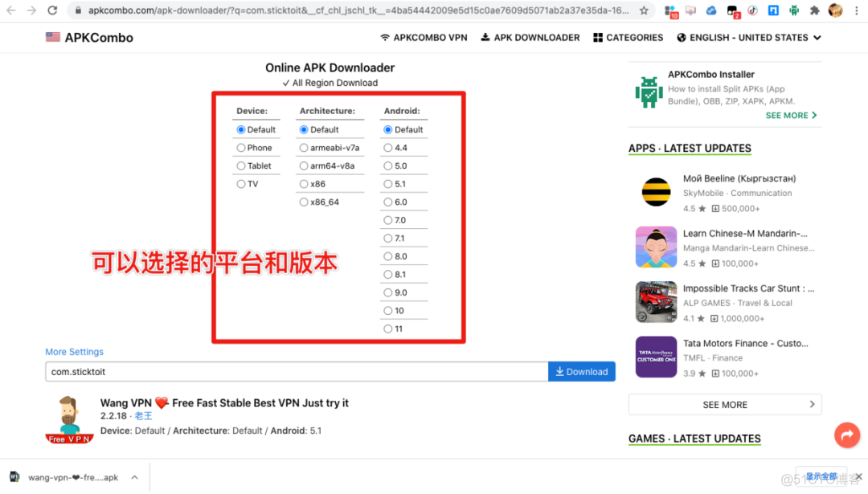Screen dimensions: 868x494
Task: Click the green Android robot extension icon
Action: click(794, 10)
